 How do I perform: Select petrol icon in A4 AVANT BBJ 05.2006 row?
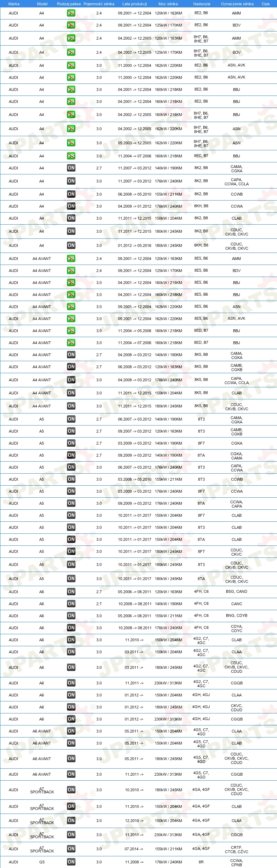[71, 331]
